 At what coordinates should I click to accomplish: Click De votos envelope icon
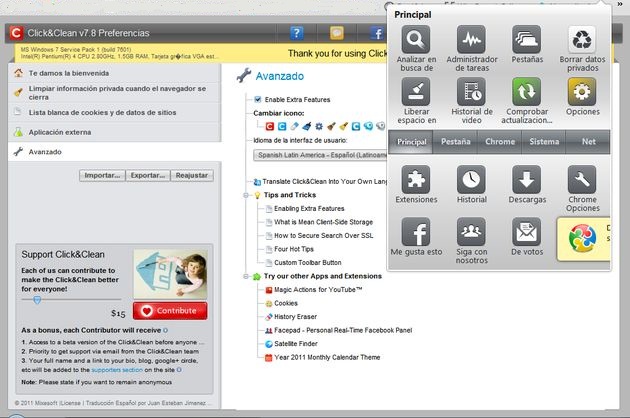pos(527,232)
